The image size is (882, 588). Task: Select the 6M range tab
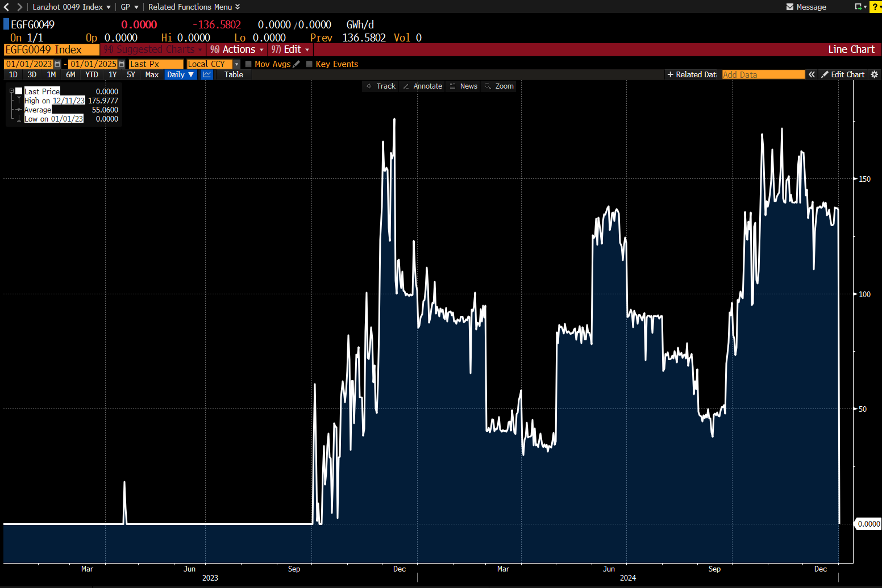point(70,74)
